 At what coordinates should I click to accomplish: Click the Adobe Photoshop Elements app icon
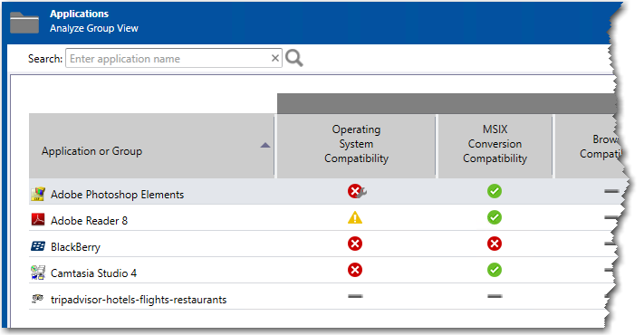click(38, 194)
